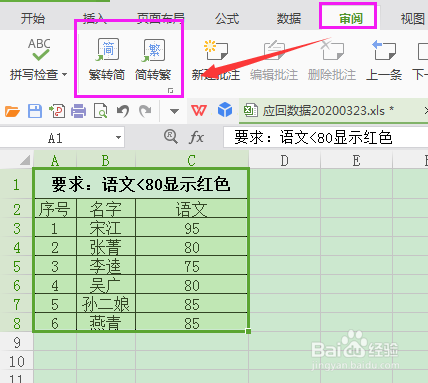Click 孙二娘's score cell 85
The height and width of the screenshot is (383, 428).
(x=192, y=304)
